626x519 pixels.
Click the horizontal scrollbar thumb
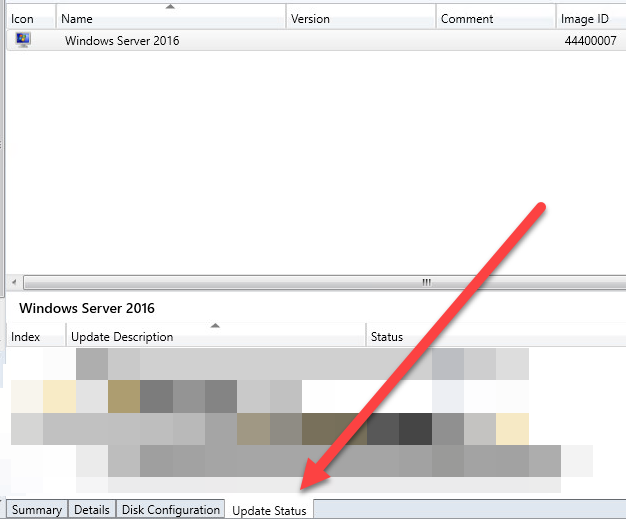tap(325, 282)
